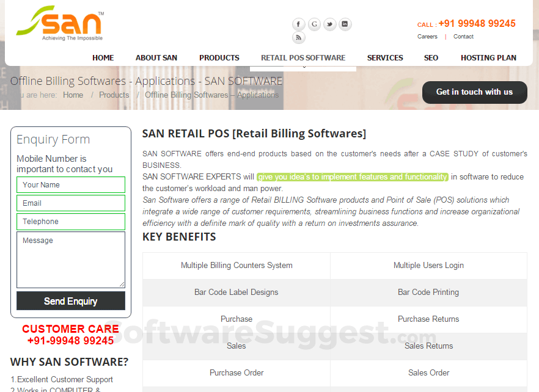539x392 pixels.
Task: Open the SERVICES dropdown menu
Action: (x=384, y=57)
